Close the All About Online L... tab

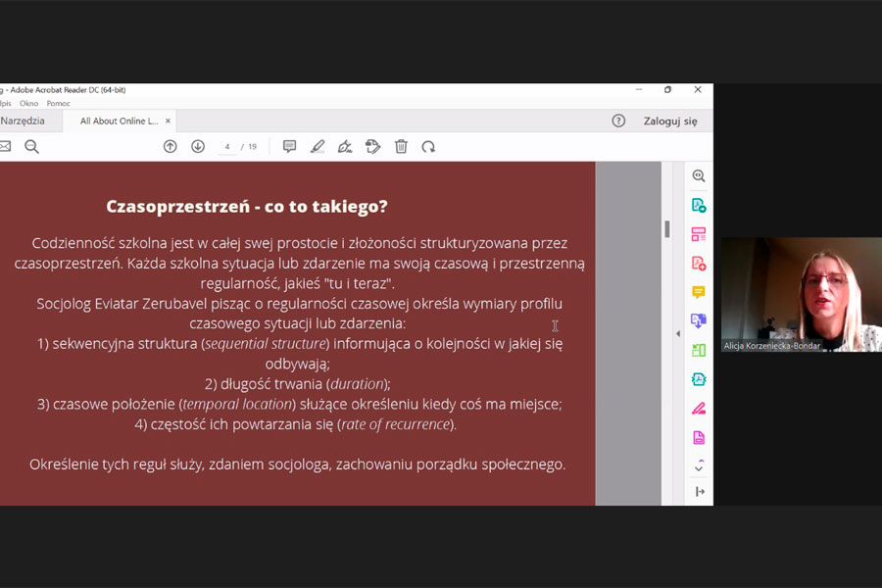[x=168, y=121]
